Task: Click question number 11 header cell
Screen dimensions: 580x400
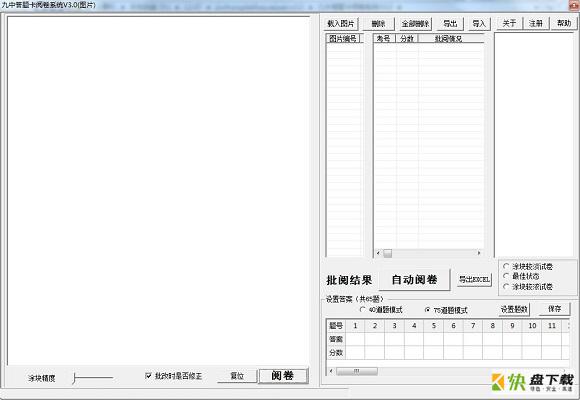Action: (x=552, y=326)
